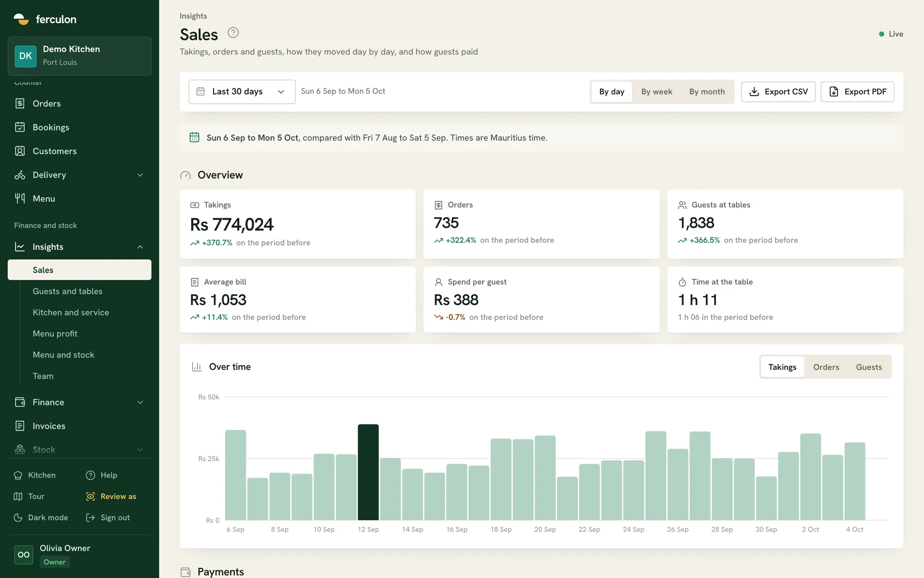Click the help question mark beside Sales title
This screenshot has width=924, height=578.
[233, 32]
